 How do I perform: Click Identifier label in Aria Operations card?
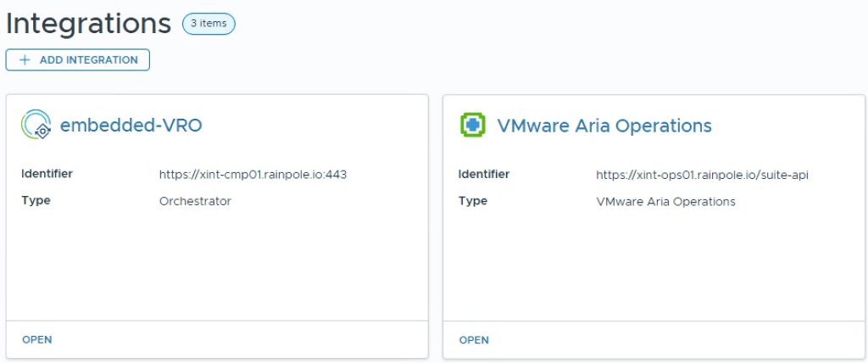[484, 174]
